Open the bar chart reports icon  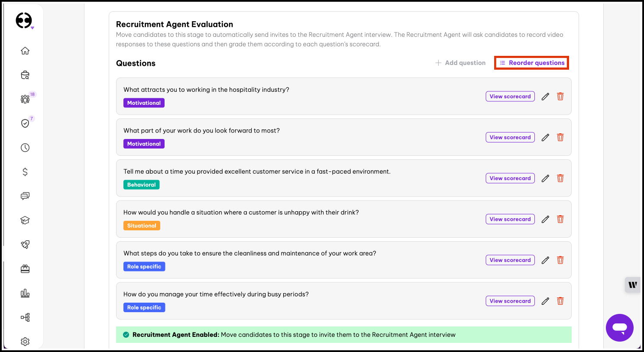pos(25,293)
